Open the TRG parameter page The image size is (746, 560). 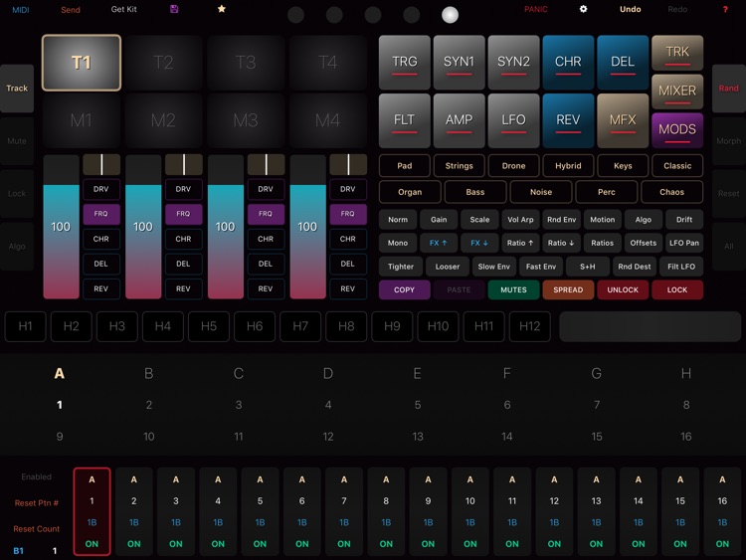[x=405, y=63]
